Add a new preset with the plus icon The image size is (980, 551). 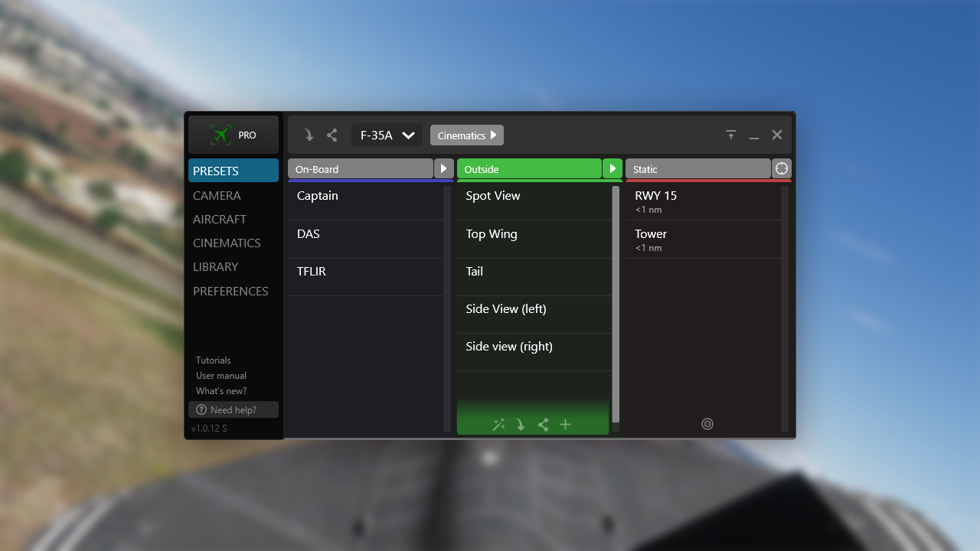point(565,424)
